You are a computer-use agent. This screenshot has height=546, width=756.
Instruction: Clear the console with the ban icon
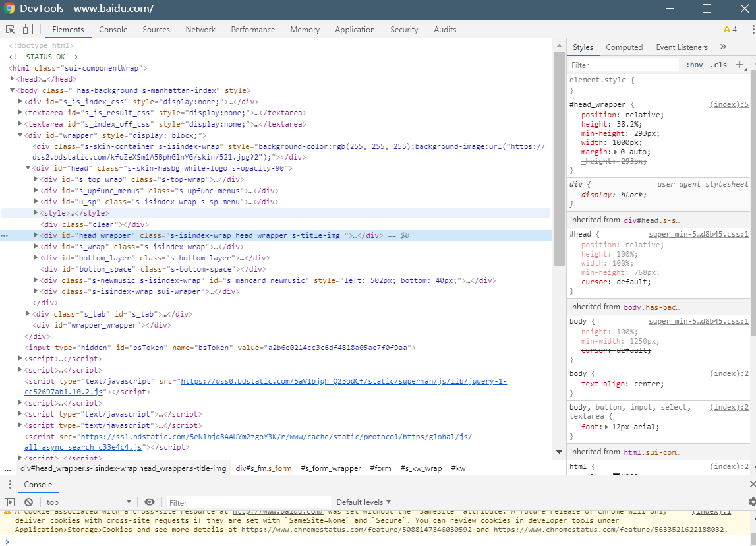click(x=28, y=502)
